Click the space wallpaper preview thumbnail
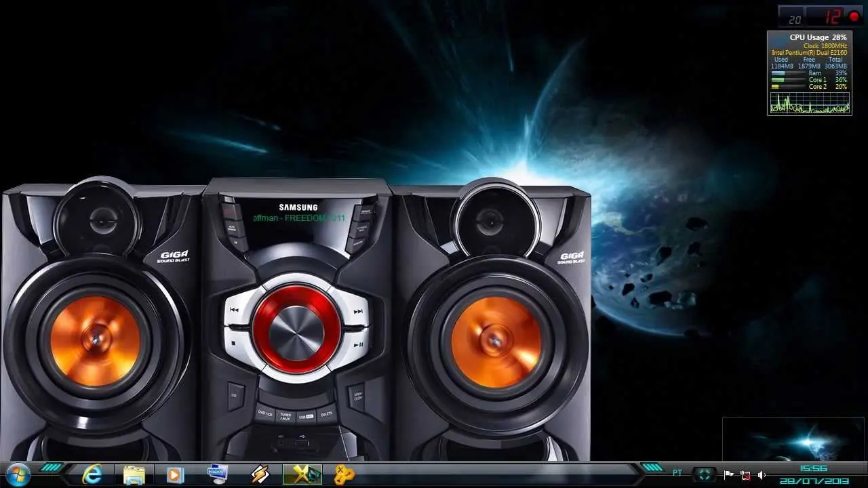868x488 pixels. pyautogui.click(x=793, y=439)
